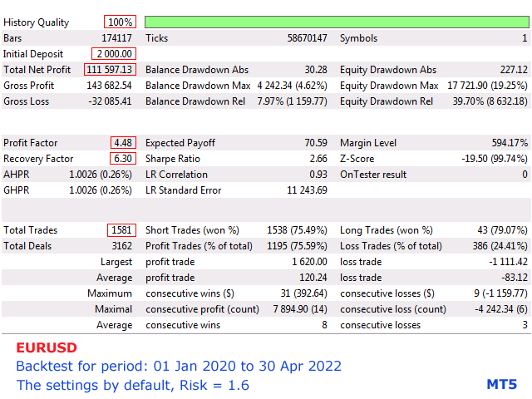Click Equity Drawdown Rel value 39.70% (8 632.18)
Screen dimensions: 532x399
490,101
